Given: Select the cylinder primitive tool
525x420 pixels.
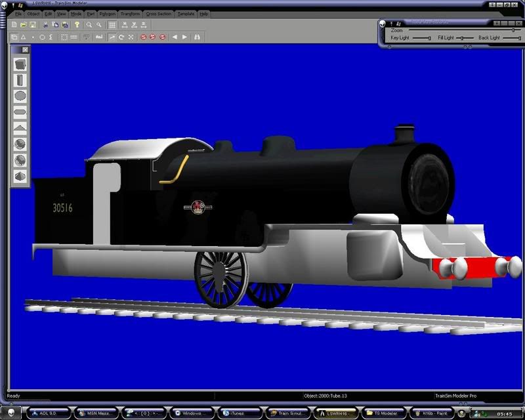Looking at the screenshot, I should 20,80.
